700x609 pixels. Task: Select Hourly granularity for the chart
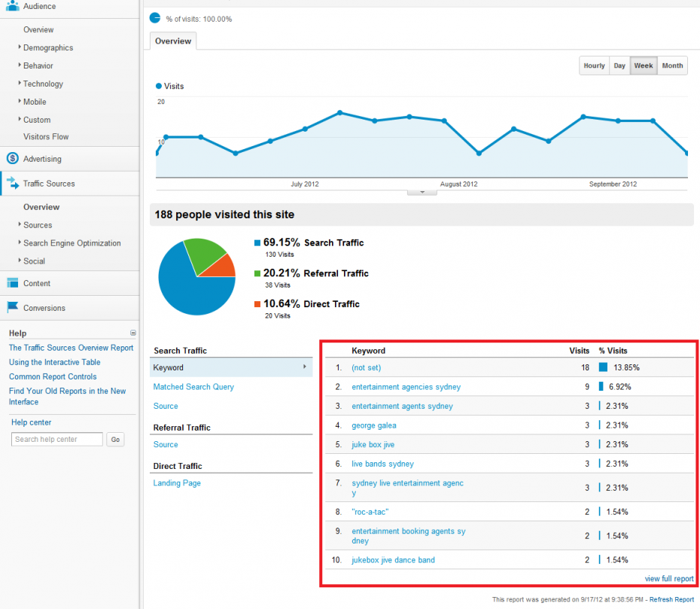tap(594, 65)
